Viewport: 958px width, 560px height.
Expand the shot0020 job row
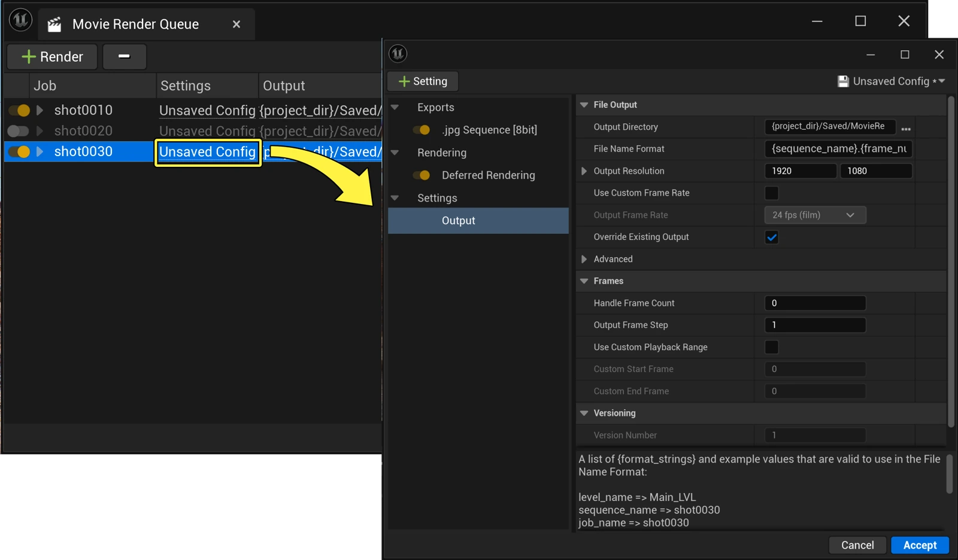tap(40, 131)
